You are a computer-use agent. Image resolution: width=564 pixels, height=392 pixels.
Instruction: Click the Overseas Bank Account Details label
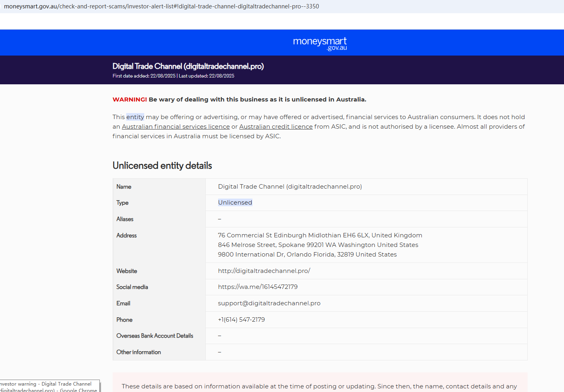[x=155, y=336]
